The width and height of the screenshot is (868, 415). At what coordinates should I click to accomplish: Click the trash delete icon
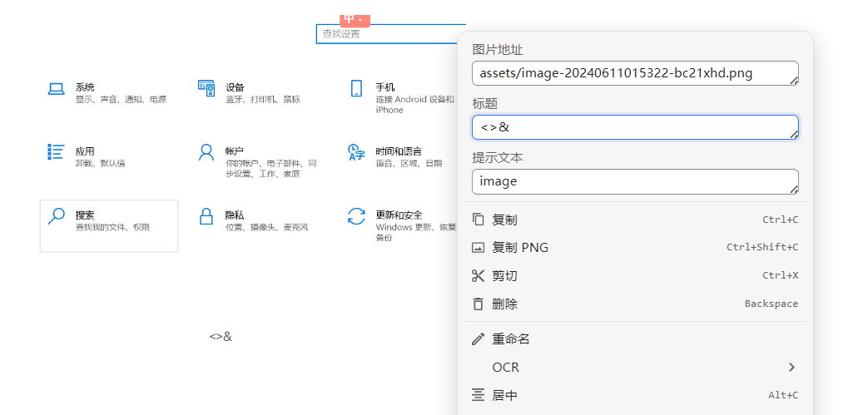[478, 304]
